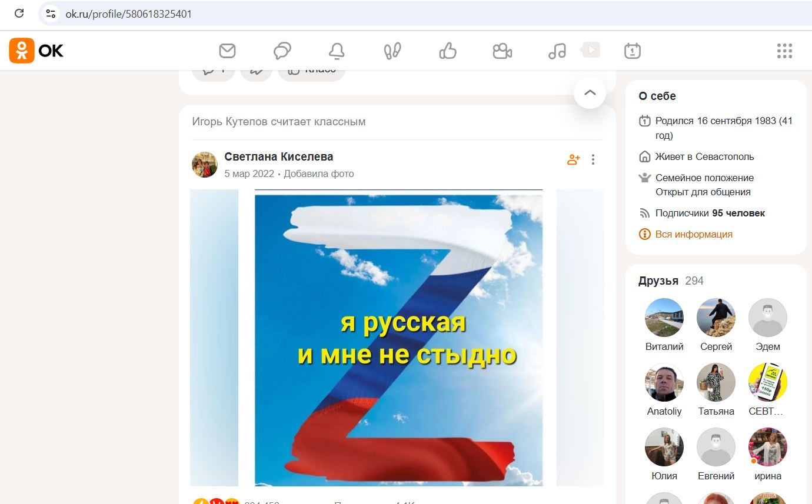Reload the page with browser refresh
Viewport: 812px width, 504px height.
(19, 14)
